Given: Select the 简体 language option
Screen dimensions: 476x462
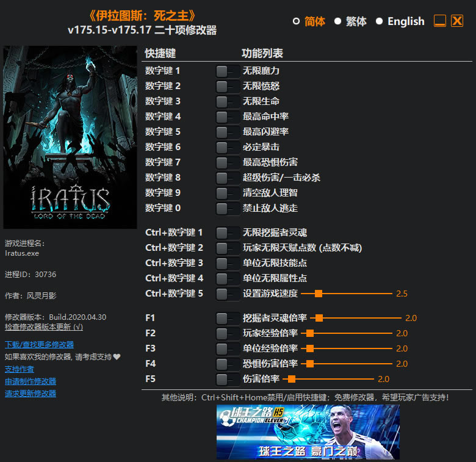Looking at the screenshot, I should pos(309,21).
